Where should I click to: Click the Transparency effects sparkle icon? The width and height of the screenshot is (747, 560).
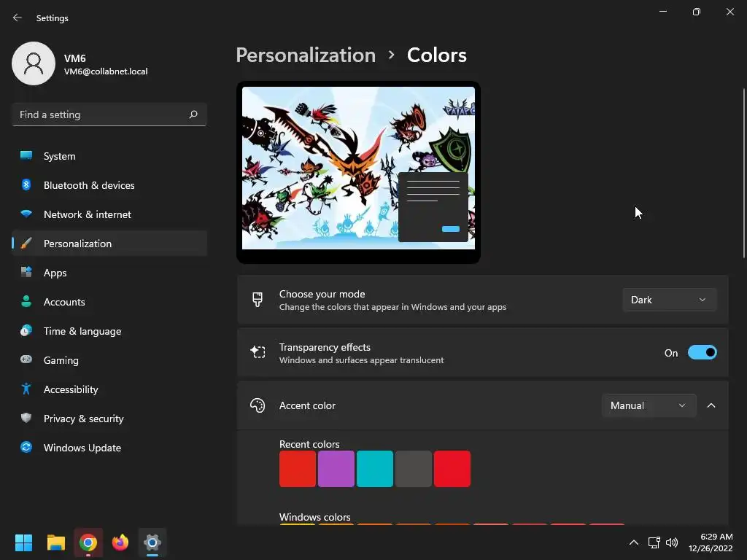click(x=258, y=352)
